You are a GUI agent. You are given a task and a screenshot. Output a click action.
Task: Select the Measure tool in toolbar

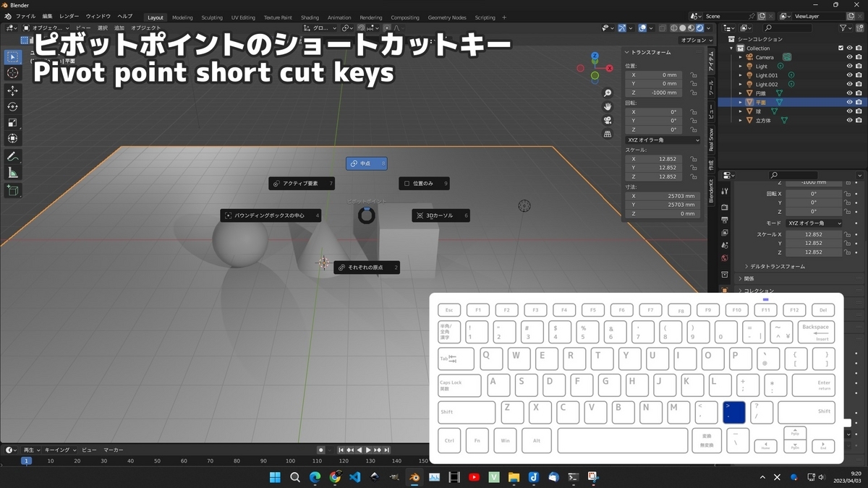(12, 172)
